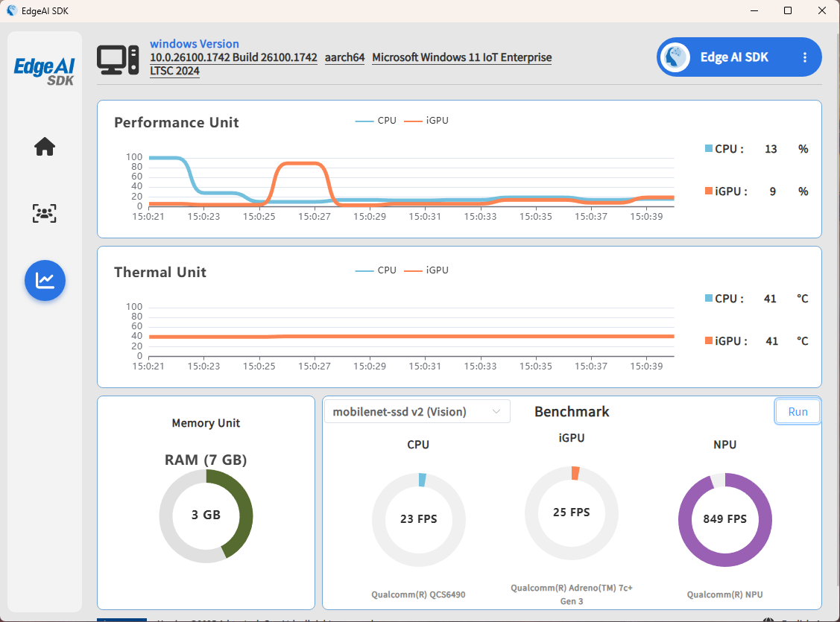The width and height of the screenshot is (840, 622).
Task: Click the NPU 849 FPS benchmark gauge
Action: 724,519
